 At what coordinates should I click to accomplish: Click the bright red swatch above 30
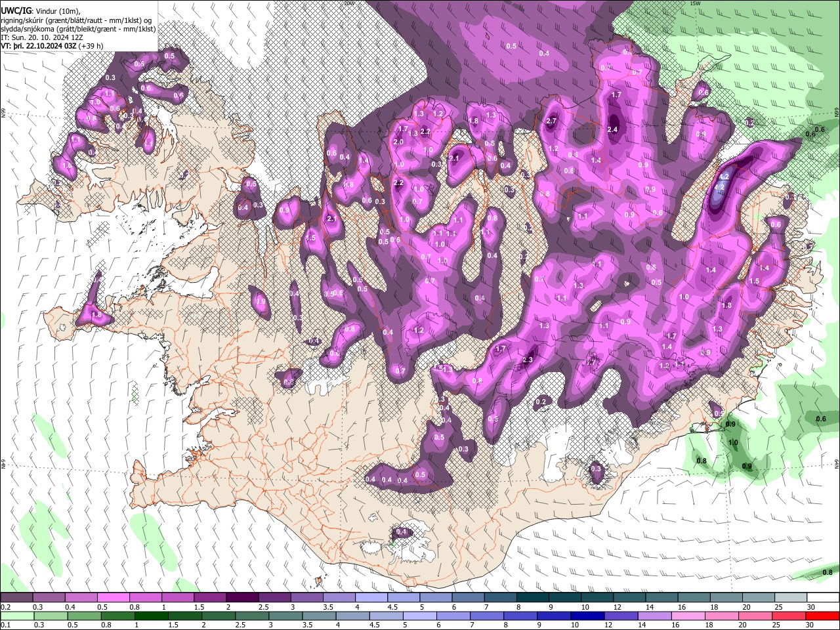[x=822, y=616]
